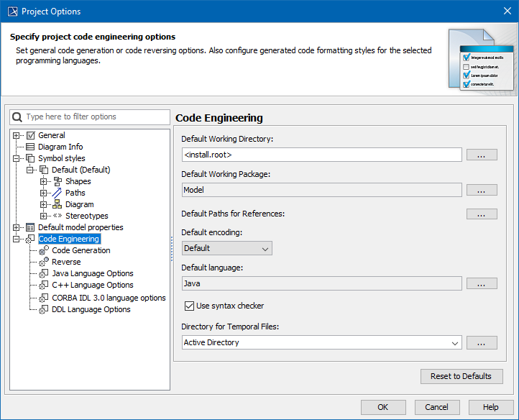Screen dimensions: 519x420
Task: Click the Diagram Info icon
Action: pyautogui.click(x=30, y=147)
